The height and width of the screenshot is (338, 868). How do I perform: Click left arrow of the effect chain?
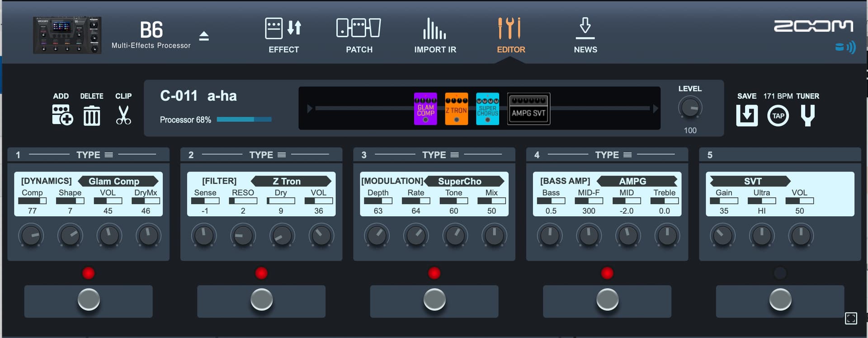click(x=310, y=109)
